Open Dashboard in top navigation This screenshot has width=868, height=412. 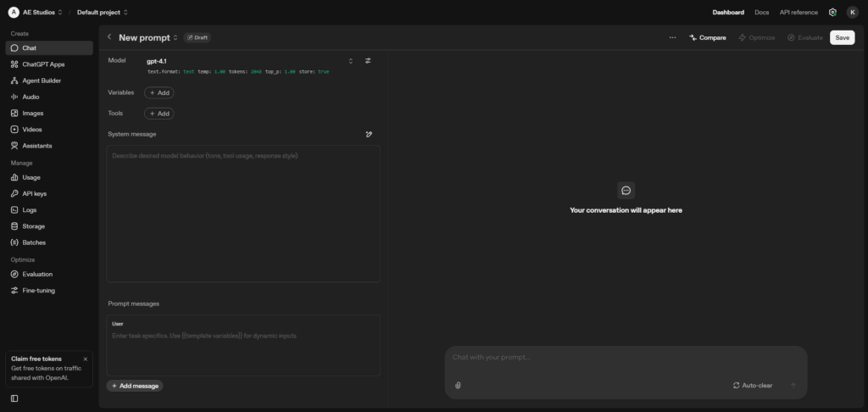click(x=728, y=12)
